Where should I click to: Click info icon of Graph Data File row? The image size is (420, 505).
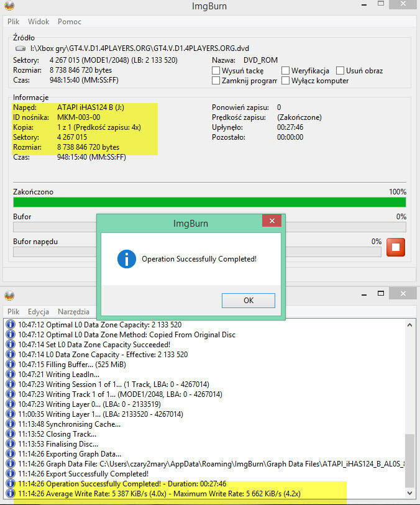pos(11,464)
